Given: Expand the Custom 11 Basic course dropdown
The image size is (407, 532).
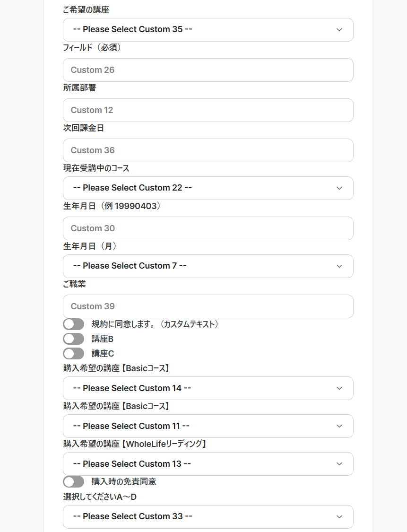Looking at the screenshot, I should tap(208, 426).
